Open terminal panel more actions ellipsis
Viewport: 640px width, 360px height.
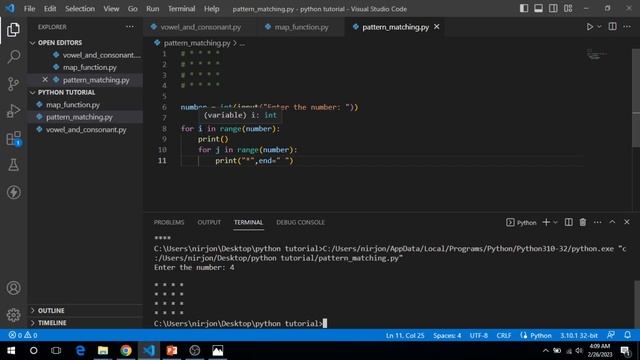598,222
